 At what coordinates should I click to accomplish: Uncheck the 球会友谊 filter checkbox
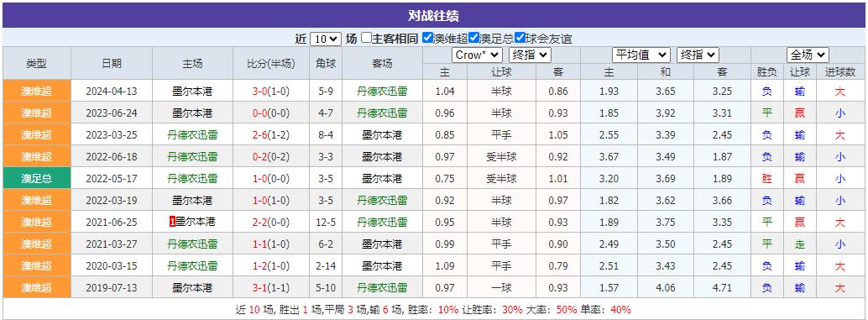520,38
